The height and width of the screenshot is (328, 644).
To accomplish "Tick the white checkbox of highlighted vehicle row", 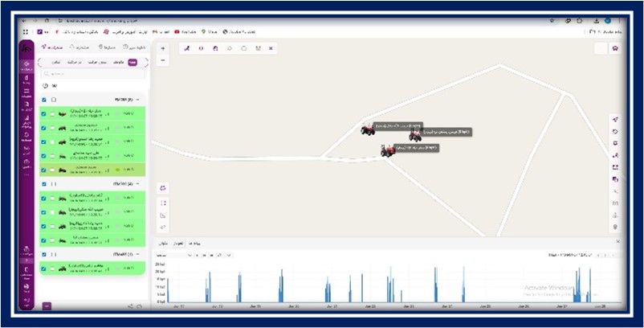I will click(x=52, y=170).
